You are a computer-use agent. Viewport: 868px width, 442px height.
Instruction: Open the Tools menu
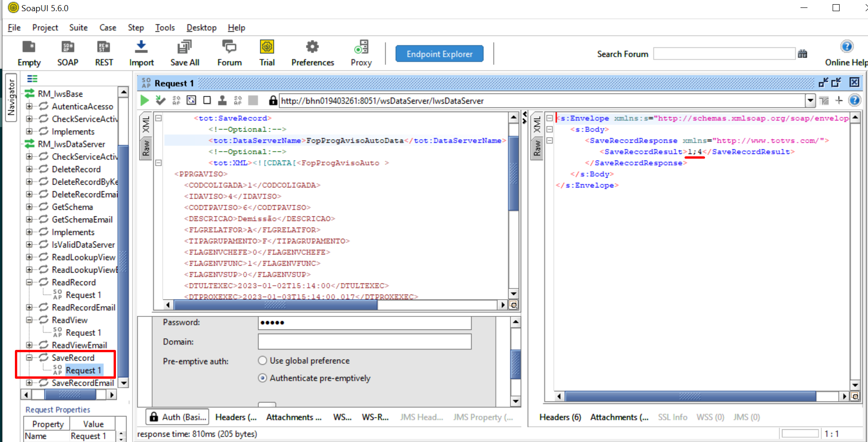pos(165,27)
